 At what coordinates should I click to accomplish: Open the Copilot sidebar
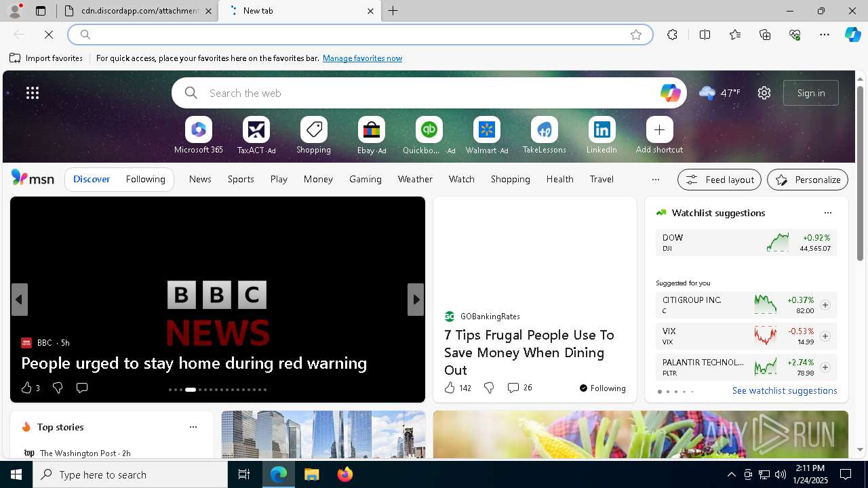coord(852,35)
